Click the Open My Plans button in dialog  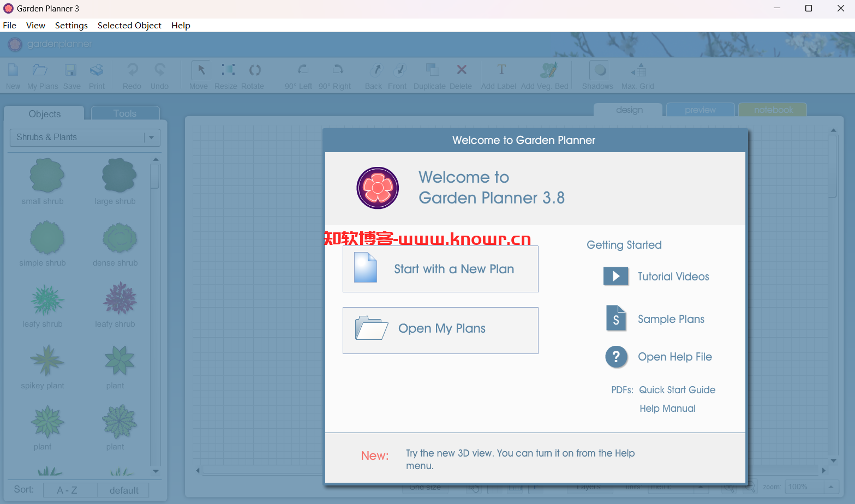(440, 331)
